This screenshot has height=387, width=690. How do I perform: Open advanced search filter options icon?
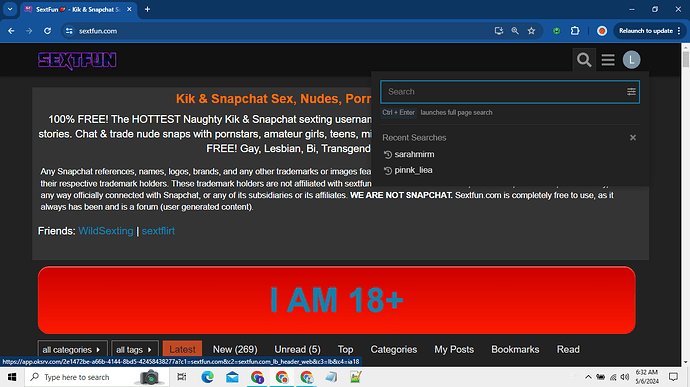[631, 92]
